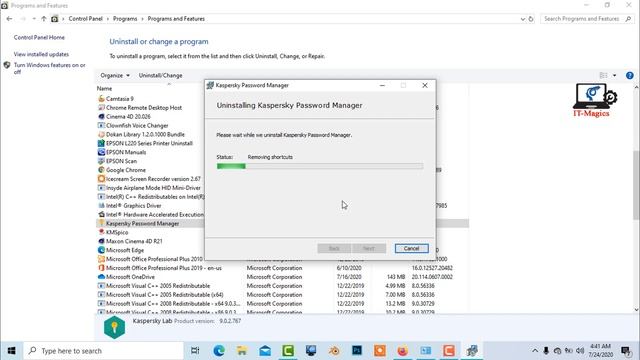The image size is (640, 360).
Task: Click the volume speaker tray icon
Action: 580,351
